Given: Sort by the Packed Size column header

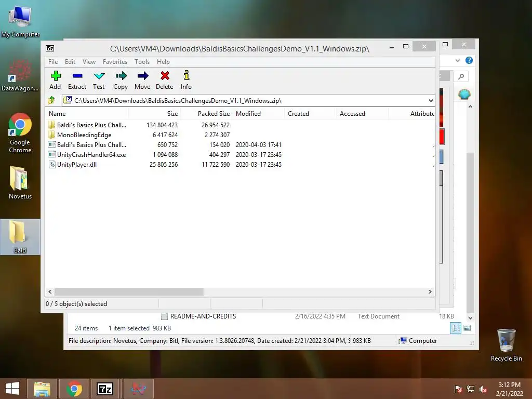Looking at the screenshot, I should (x=206, y=114).
